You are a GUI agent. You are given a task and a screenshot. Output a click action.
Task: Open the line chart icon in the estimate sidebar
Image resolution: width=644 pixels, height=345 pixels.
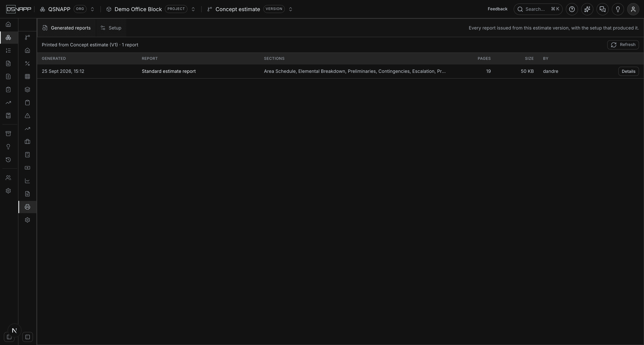(x=27, y=181)
